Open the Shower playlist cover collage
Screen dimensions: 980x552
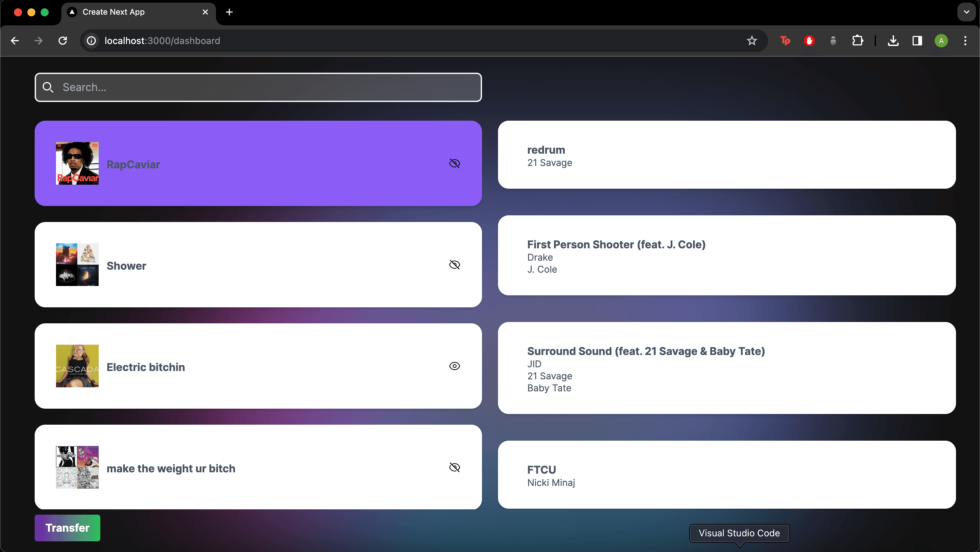pyautogui.click(x=77, y=265)
